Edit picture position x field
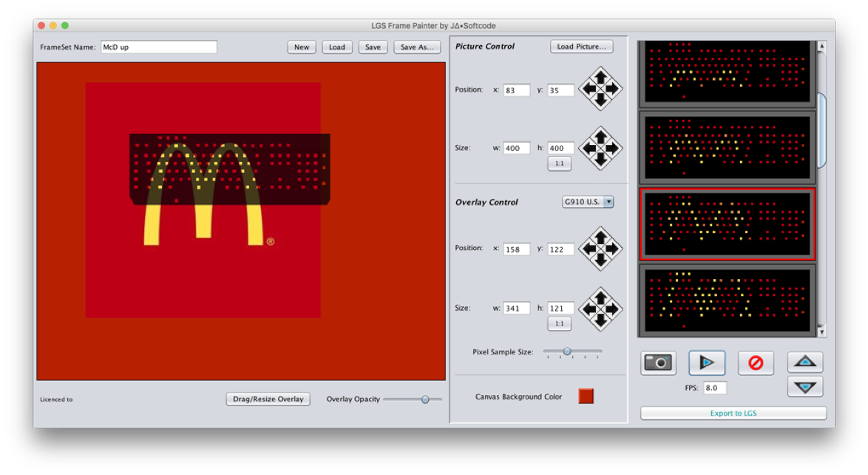Viewport: 868px width, 475px height. point(517,90)
